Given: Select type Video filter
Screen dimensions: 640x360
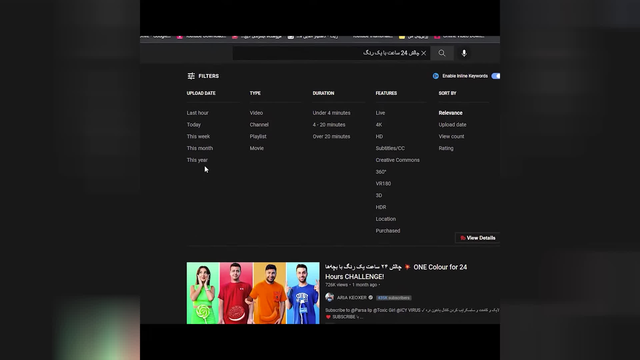Looking at the screenshot, I should coord(256,113).
